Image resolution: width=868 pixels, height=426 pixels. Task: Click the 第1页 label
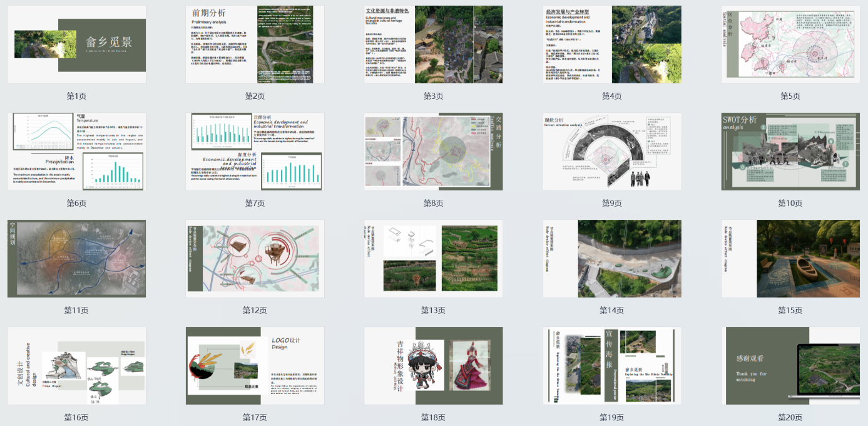[76, 96]
